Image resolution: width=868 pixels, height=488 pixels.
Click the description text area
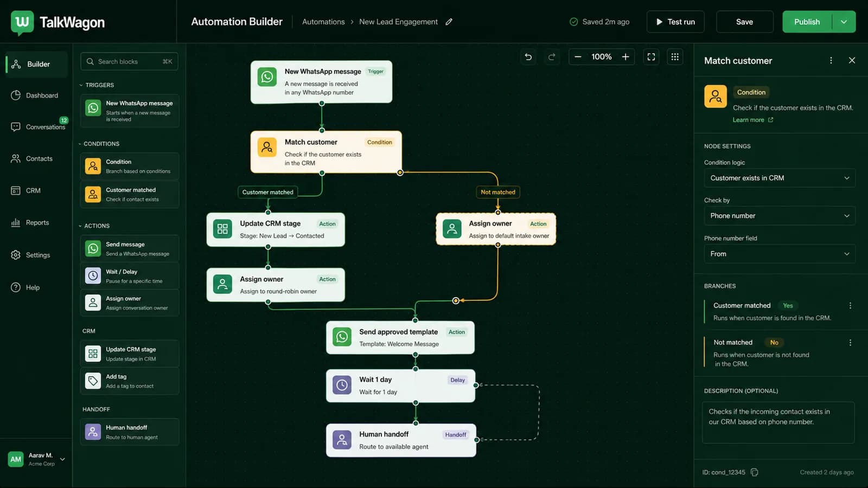point(778,422)
